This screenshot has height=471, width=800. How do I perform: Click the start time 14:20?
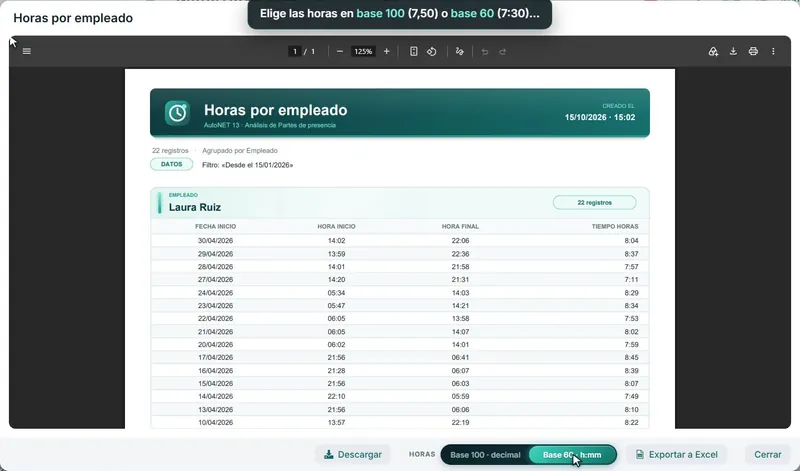pyautogui.click(x=336, y=280)
